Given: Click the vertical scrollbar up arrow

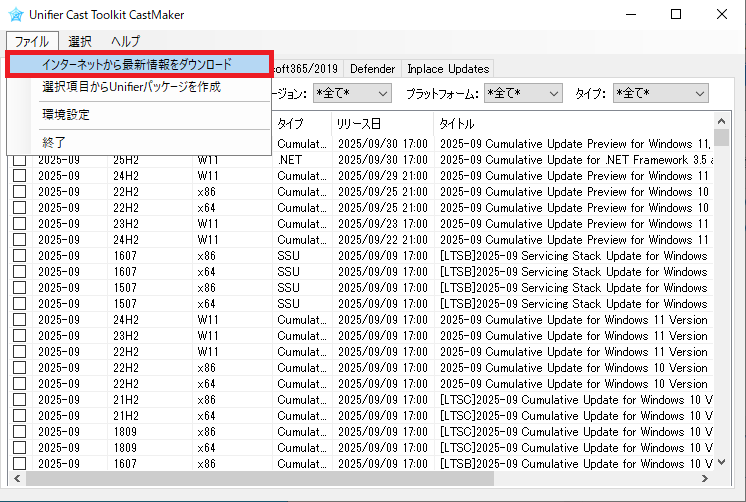Looking at the screenshot, I should click(721, 122).
